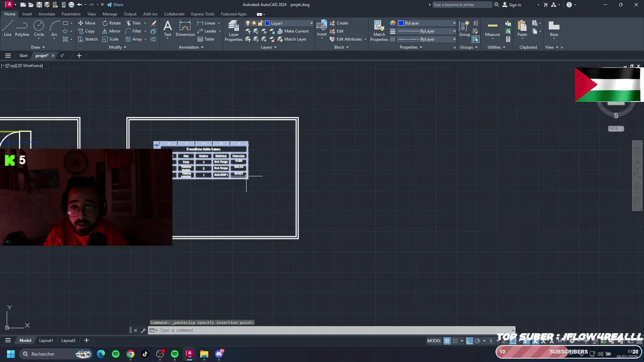Select the Polyline tool

click(x=22, y=29)
